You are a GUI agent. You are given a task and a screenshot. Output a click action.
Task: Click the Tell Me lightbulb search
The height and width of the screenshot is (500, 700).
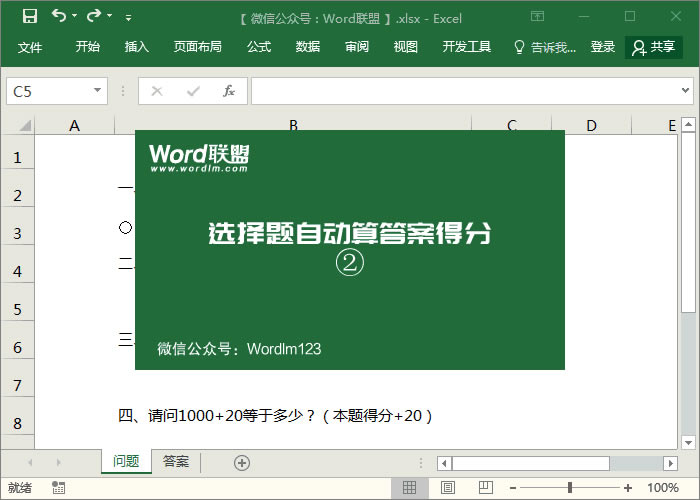544,47
